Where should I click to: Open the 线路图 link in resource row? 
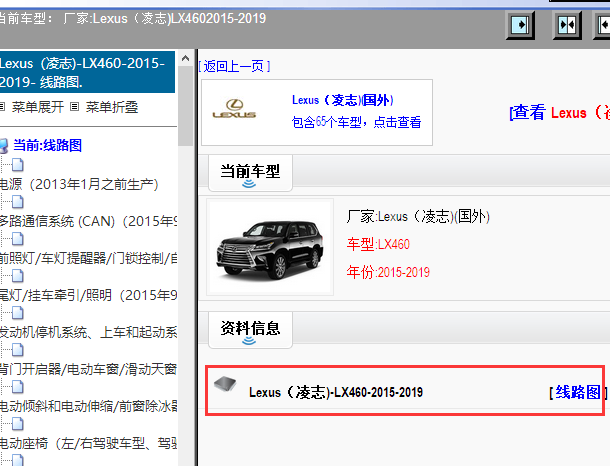[578, 392]
